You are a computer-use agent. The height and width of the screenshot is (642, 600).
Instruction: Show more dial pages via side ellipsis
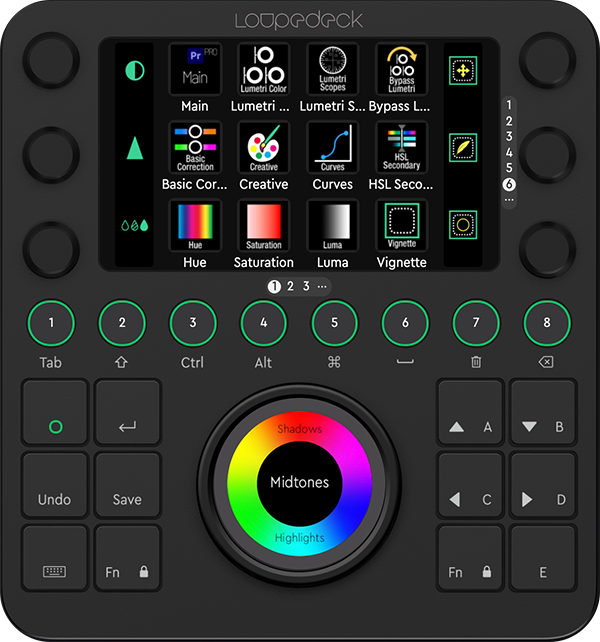click(x=509, y=200)
